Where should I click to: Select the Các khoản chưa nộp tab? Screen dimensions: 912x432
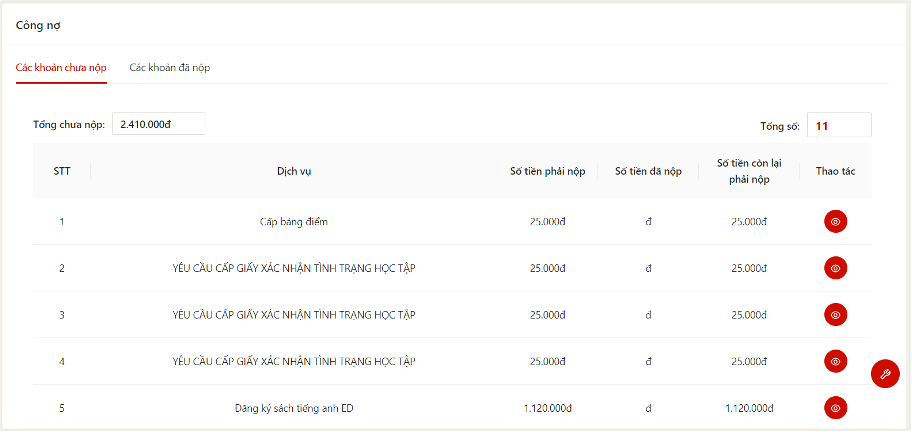click(x=61, y=67)
